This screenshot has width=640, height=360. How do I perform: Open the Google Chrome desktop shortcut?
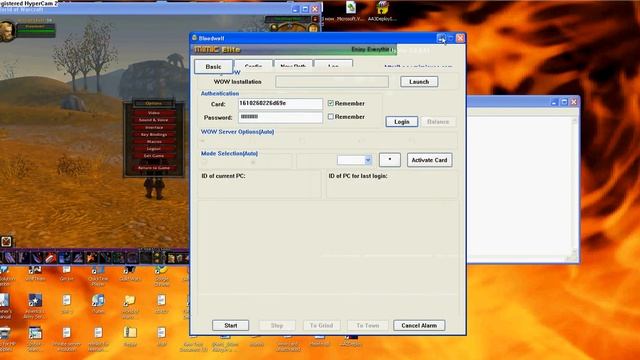tap(162, 276)
